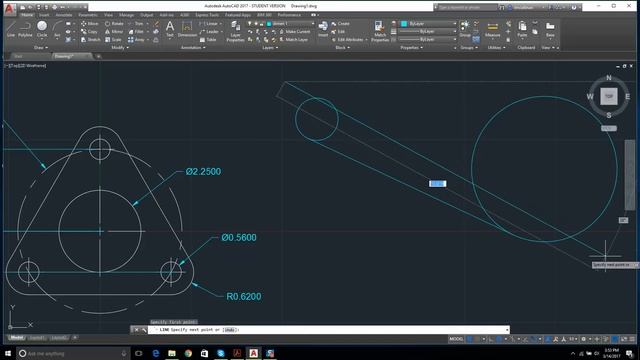Select the Circle tool
The height and width of the screenshot is (360, 640).
42,29
